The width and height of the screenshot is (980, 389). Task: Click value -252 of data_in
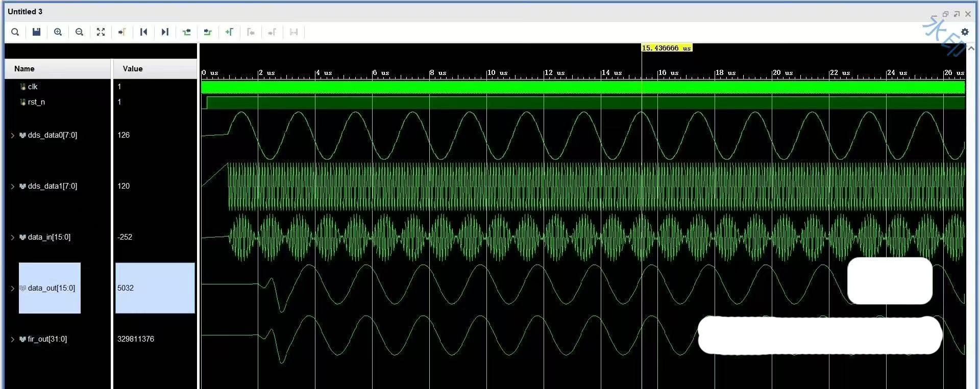click(125, 237)
